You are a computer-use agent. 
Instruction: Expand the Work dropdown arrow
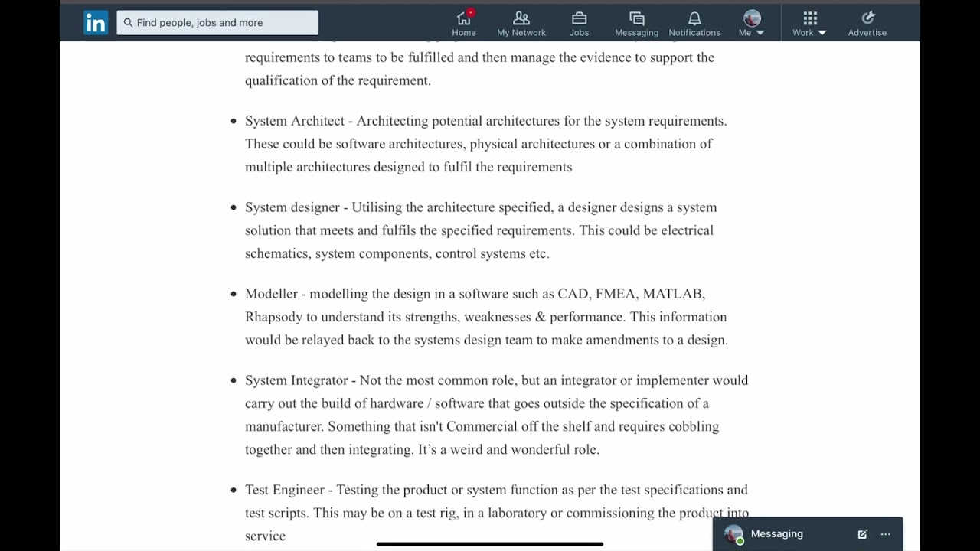(822, 33)
